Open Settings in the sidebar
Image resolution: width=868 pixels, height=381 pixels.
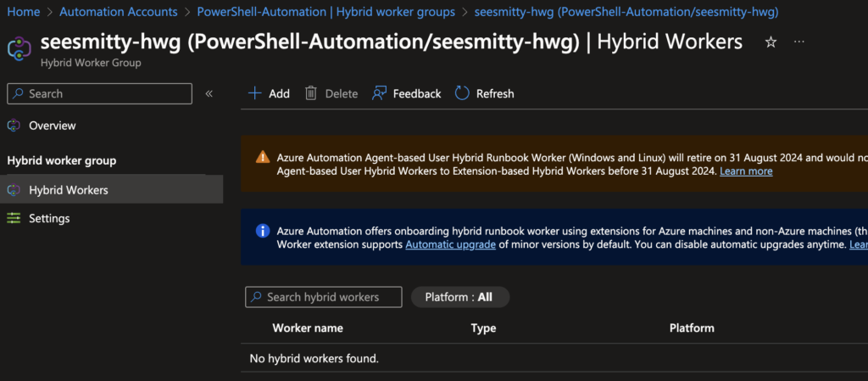[x=49, y=218]
